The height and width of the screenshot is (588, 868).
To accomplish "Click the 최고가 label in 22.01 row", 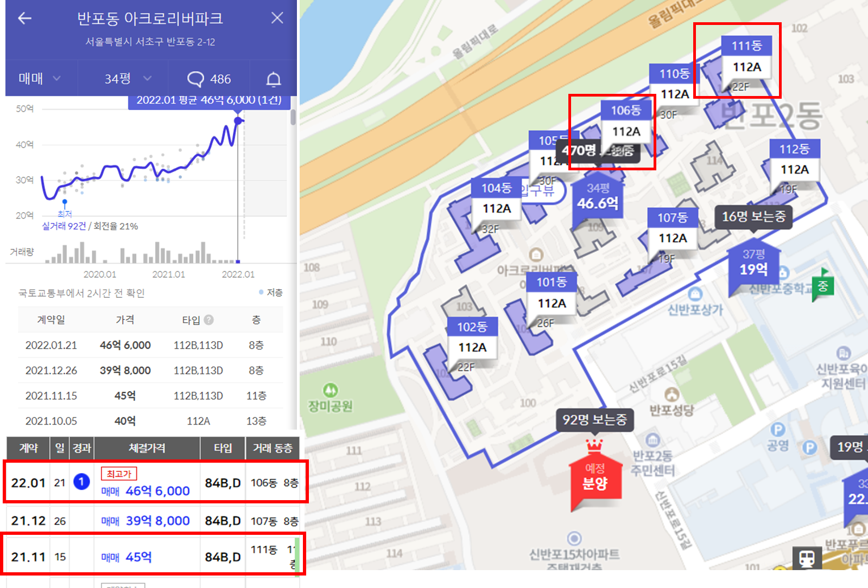I will click(x=119, y=474).
